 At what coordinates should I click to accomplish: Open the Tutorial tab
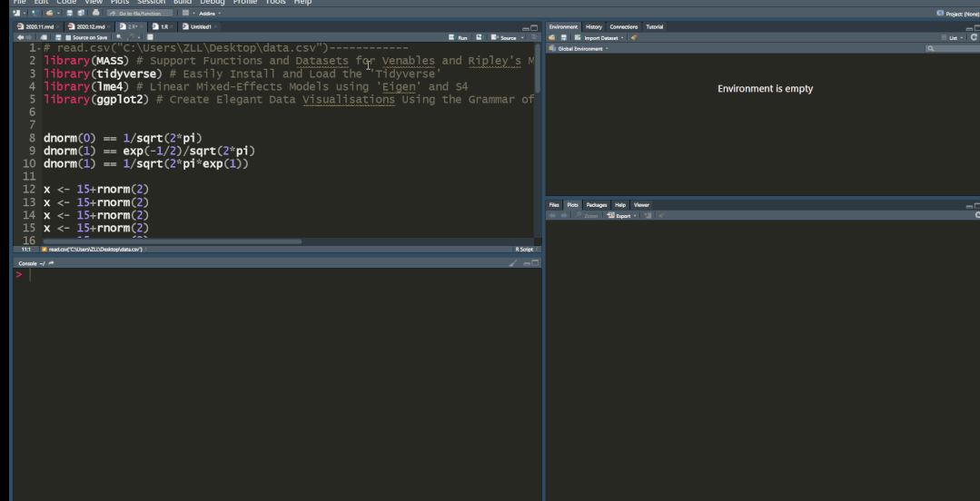pyautogui.click(x=654, y=27)
